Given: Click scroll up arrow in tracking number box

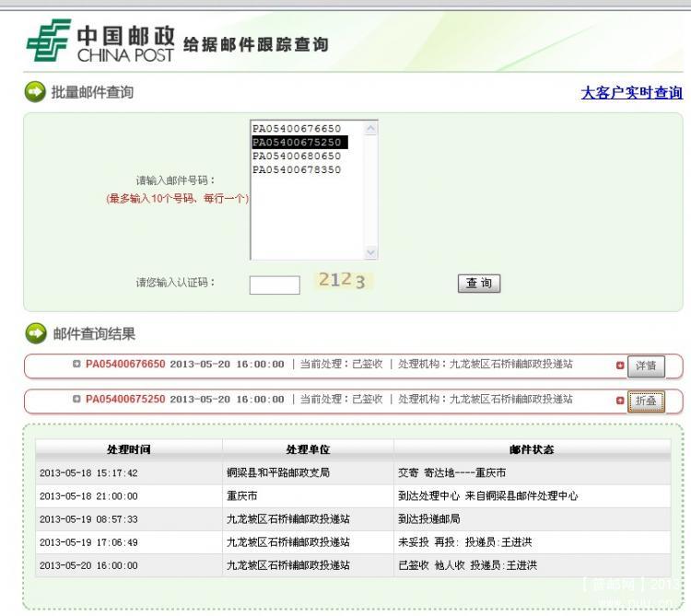Looking at the screenshot, I should 370,129.
